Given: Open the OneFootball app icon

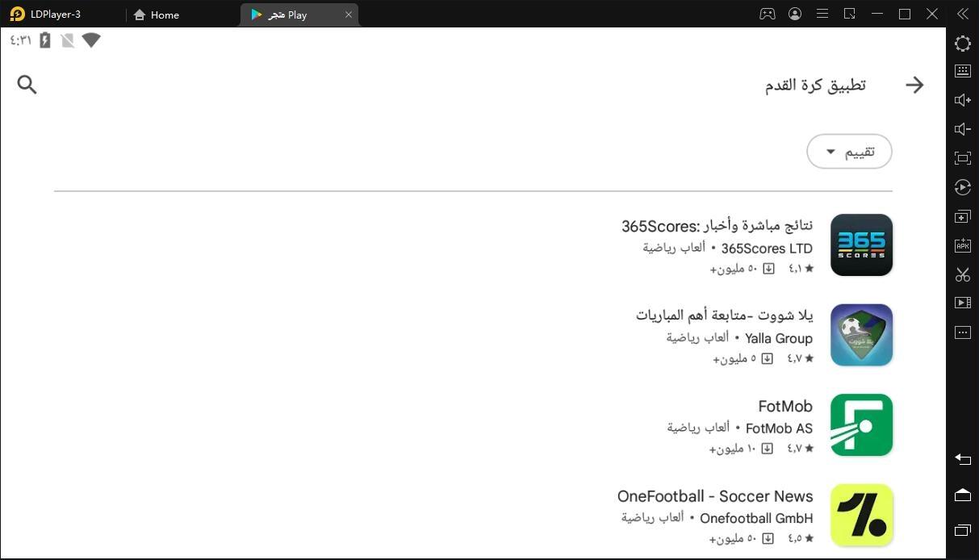Looking at the screenshot, I should click(861, 515).
